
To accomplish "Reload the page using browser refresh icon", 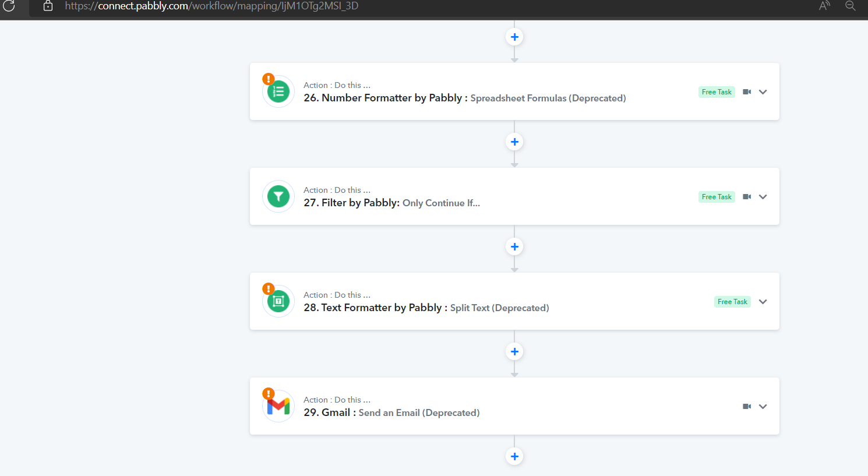I will point(9,6).
